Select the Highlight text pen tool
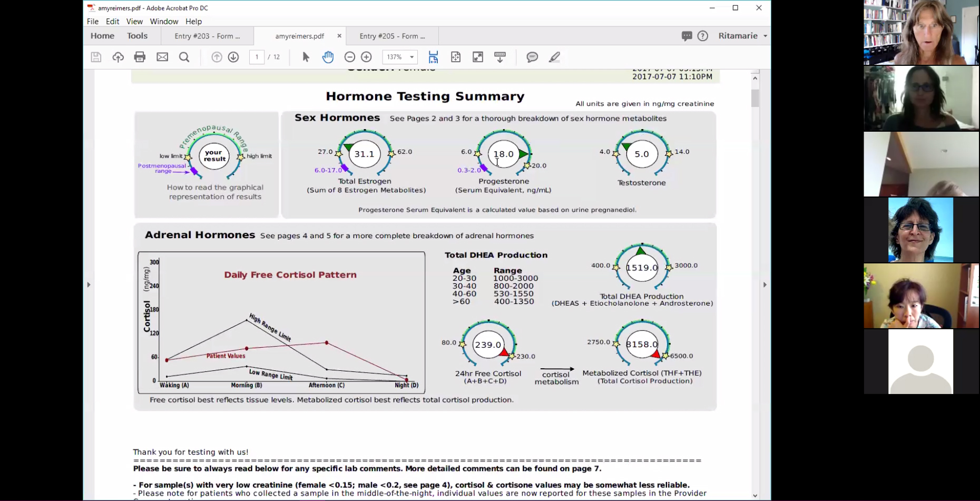Screen dimensions: 980x501 [x=554, y=57]
